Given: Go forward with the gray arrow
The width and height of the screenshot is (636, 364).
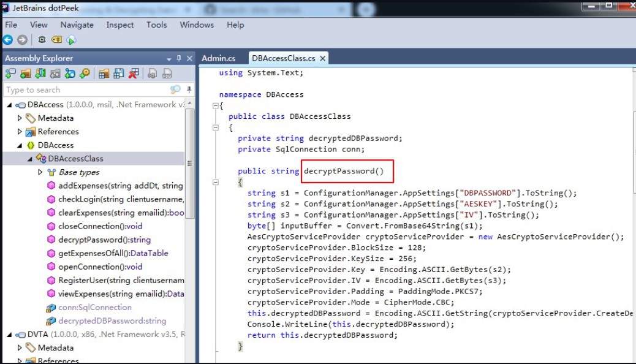Looking at the screenshot, I should [x=22, y=40].
